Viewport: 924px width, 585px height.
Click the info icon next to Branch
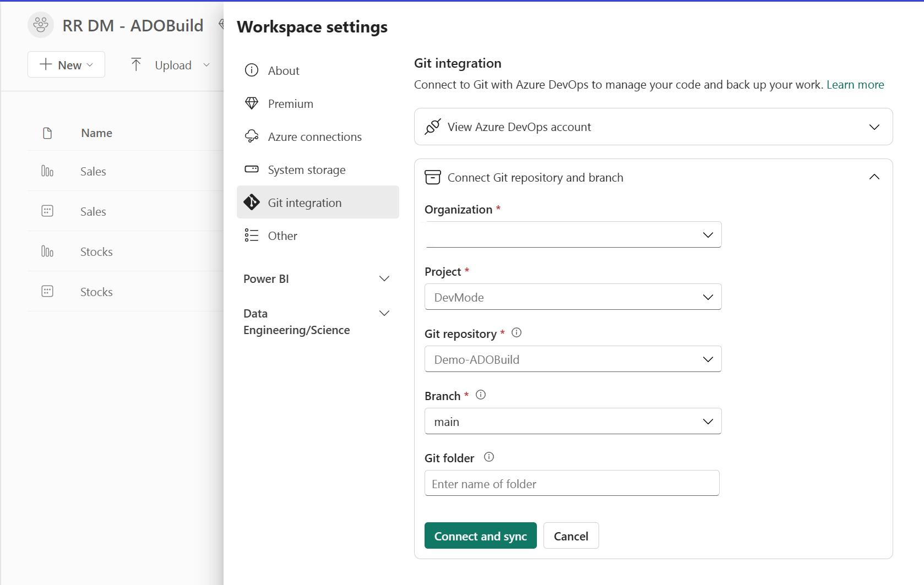480,395
